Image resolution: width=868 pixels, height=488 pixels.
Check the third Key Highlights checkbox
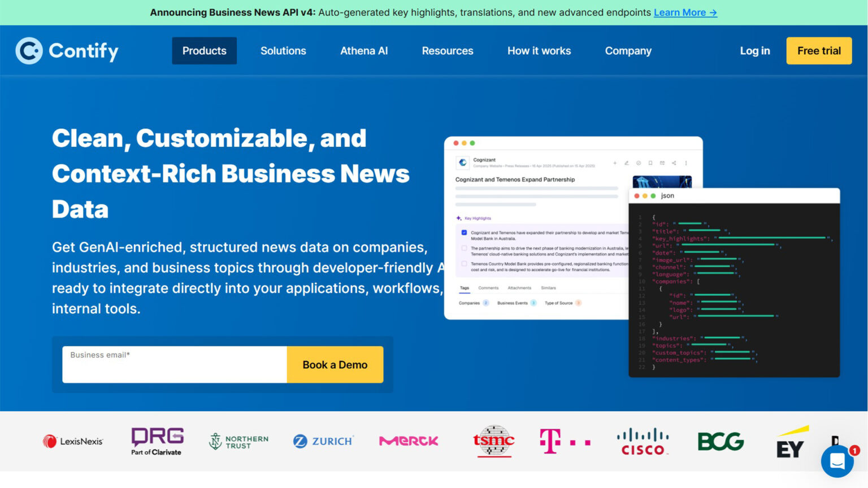click(464, 263)
